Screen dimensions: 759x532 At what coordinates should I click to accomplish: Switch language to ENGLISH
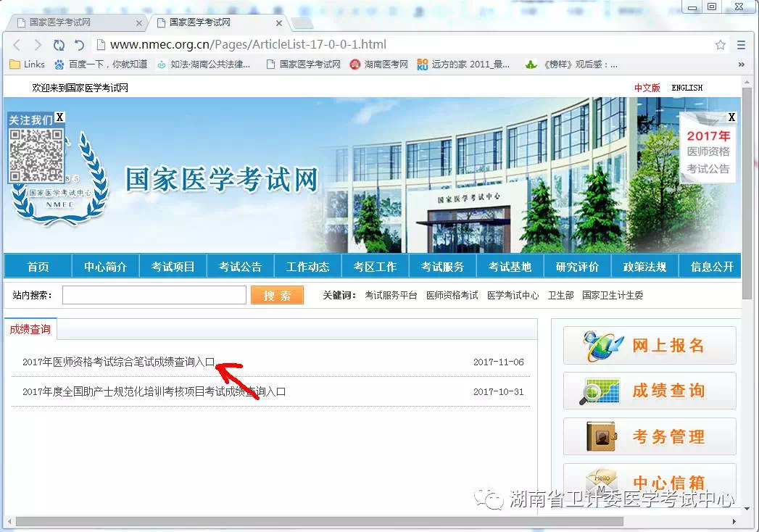point(687,88)
